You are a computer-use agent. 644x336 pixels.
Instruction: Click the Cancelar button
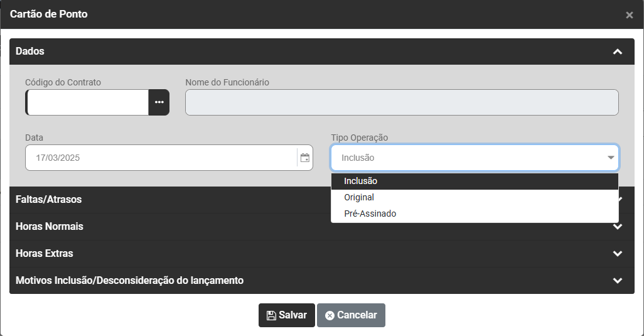(x=351, y=315)
